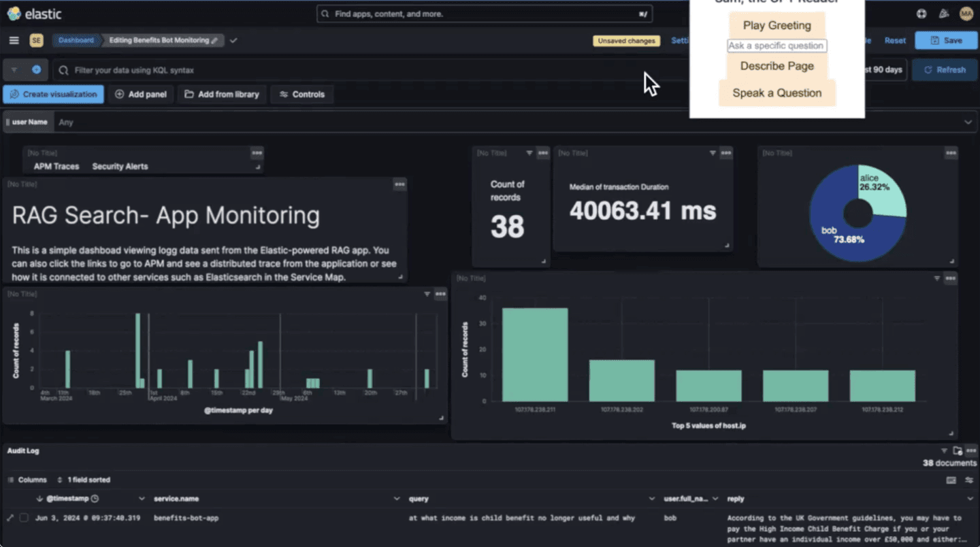Screen dimensions: 980x547
Task: Select the checkbox on the first audit log row
Action: [x=24, y=518]
